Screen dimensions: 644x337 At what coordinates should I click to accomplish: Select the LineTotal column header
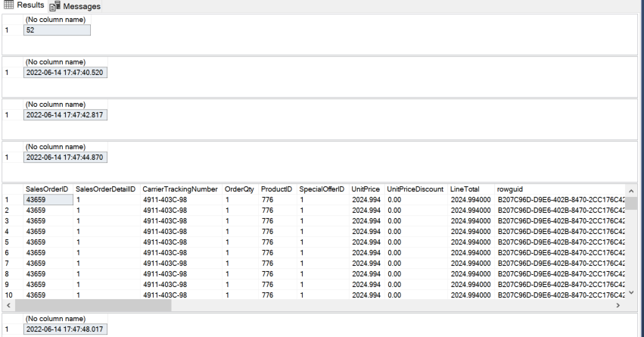coord(465,189)
